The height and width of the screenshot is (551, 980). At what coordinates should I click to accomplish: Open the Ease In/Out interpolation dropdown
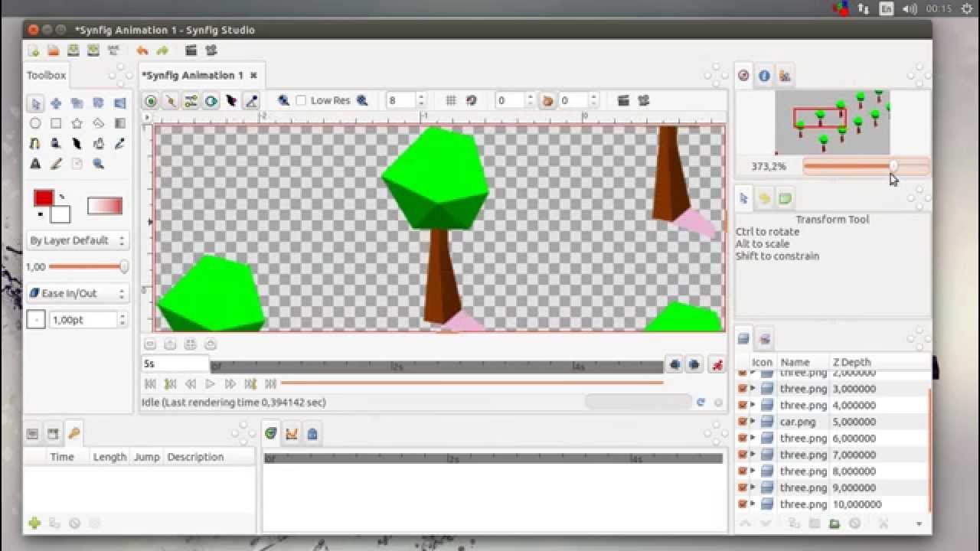77,293
